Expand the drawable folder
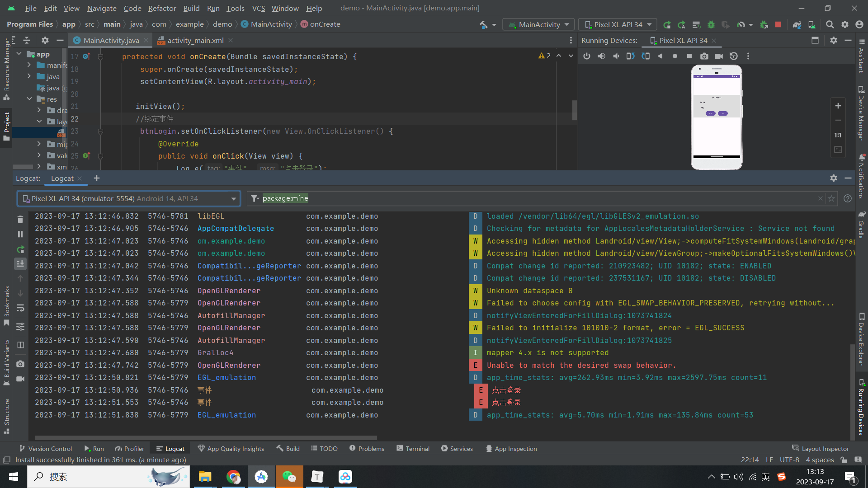 coord(39,110)
